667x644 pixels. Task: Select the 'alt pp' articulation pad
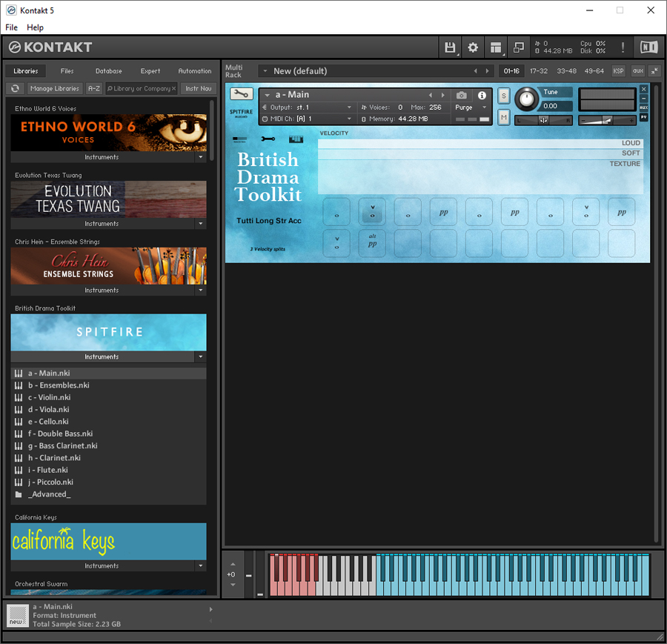click(372, 243)
